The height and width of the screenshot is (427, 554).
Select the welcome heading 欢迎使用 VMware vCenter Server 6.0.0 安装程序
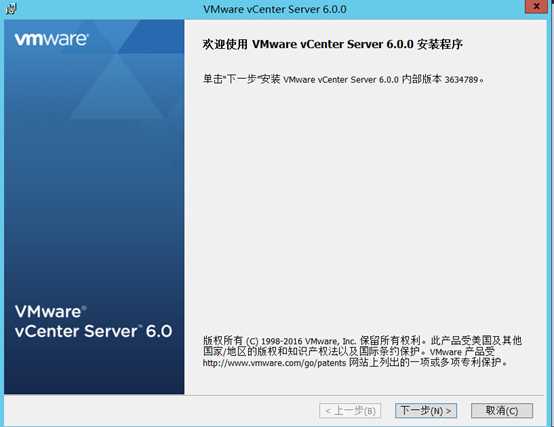(332, 45)
